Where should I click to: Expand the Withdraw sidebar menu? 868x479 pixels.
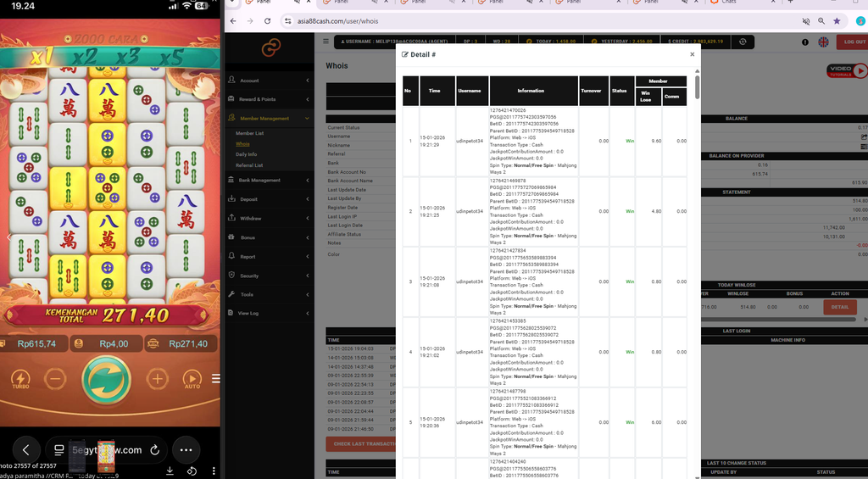[x=270, y=218]
